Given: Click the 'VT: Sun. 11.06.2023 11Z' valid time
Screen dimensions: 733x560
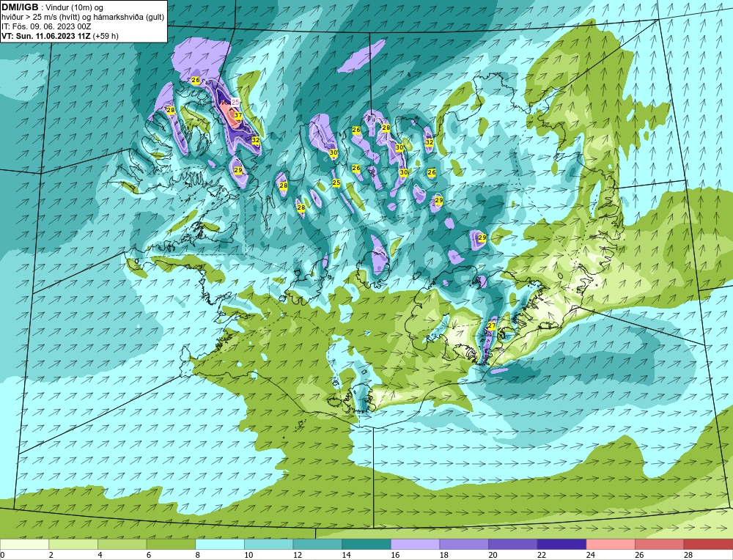Looking at the screenshot, I should [x=45, y=35].
